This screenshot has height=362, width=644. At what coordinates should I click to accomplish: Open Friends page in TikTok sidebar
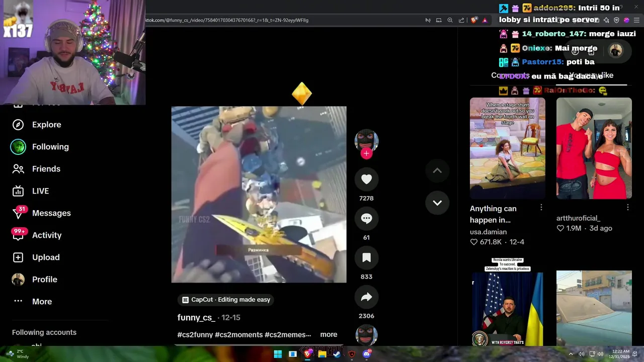[x=46, y=169]
